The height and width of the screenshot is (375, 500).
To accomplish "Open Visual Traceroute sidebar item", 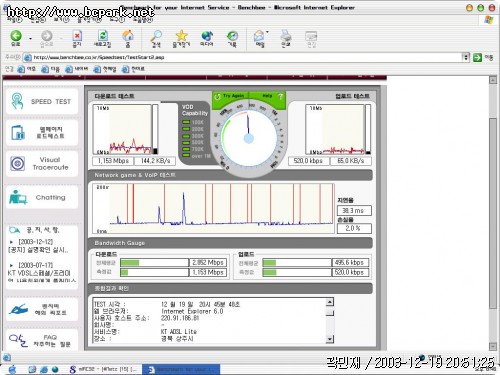I will pos(42,163).
